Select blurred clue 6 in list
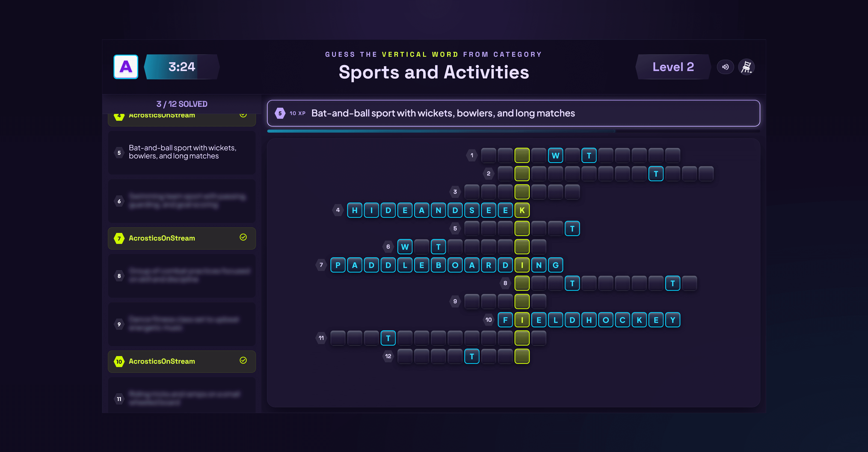Viewport: 868px width, 452px height. [x=182, y=201]
